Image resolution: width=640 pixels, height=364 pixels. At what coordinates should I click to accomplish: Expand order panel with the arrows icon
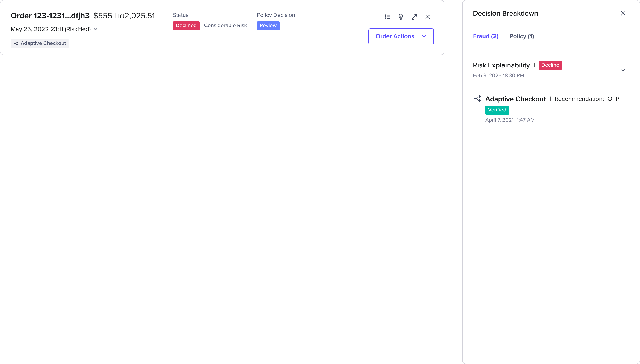coord(414,17)
